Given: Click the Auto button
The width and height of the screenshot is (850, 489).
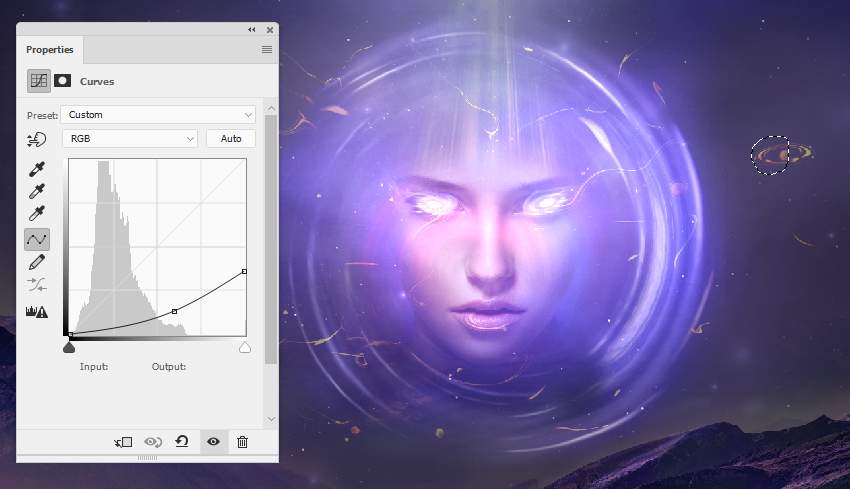Looking at the screenshot, I should [231, 138].
